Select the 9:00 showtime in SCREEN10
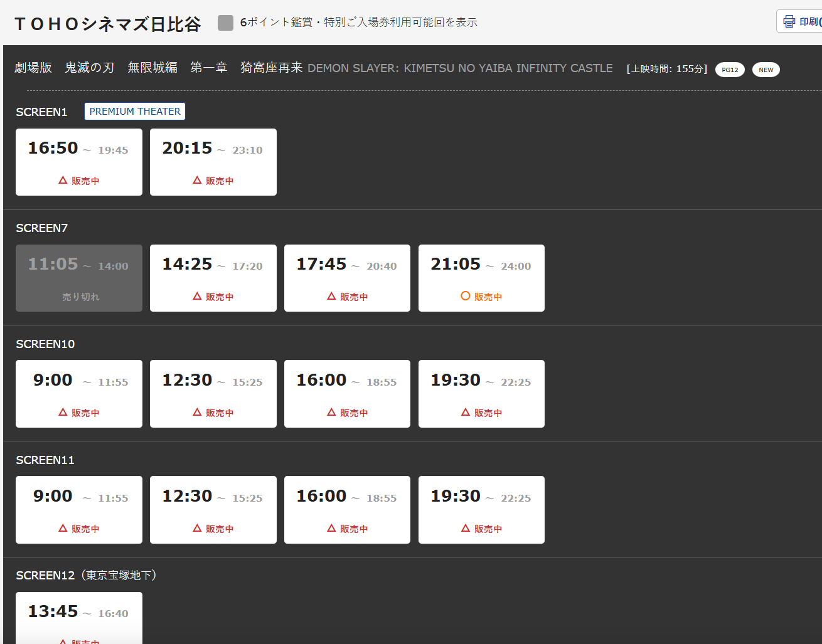 coord(79,394)
